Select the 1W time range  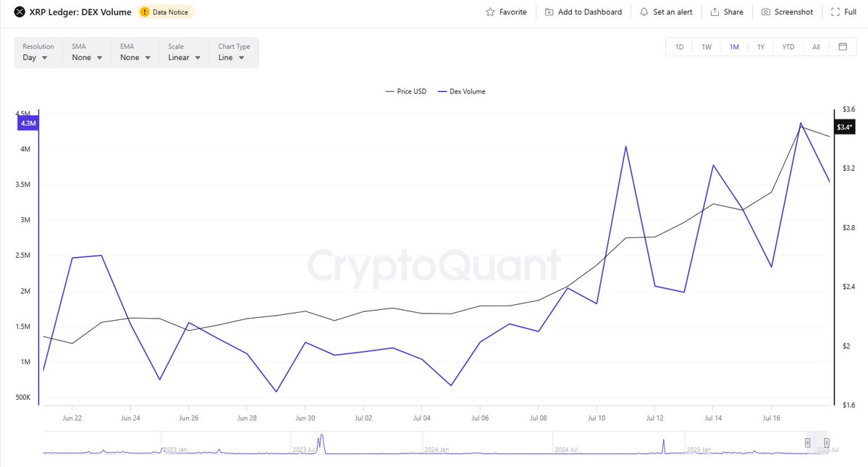tap(707, 47)
